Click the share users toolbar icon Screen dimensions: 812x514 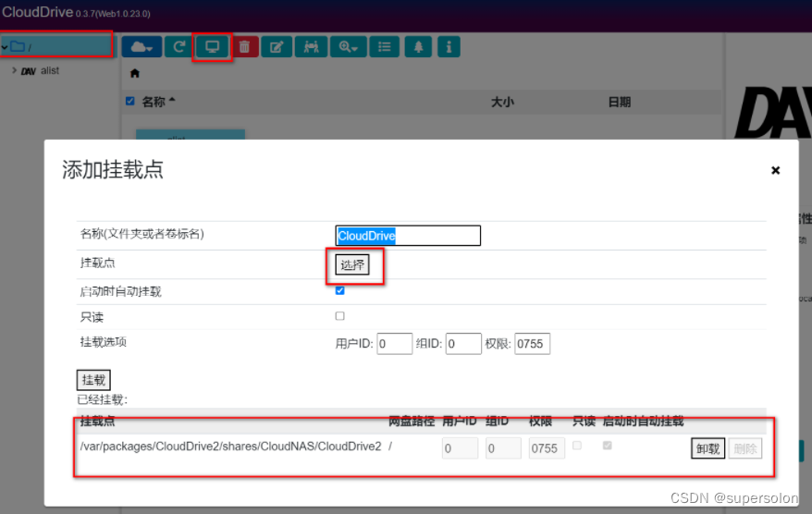click(x=312, y=47)
